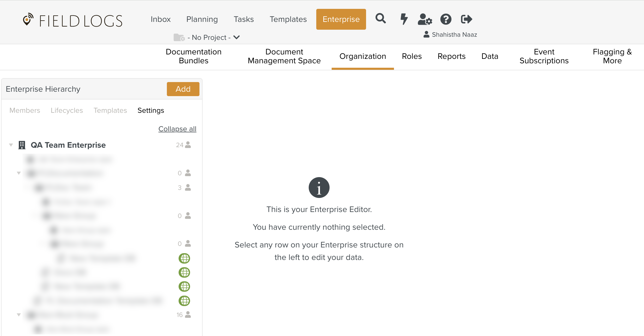
Task: Click the Collapse all link
Action: point(177,129)
